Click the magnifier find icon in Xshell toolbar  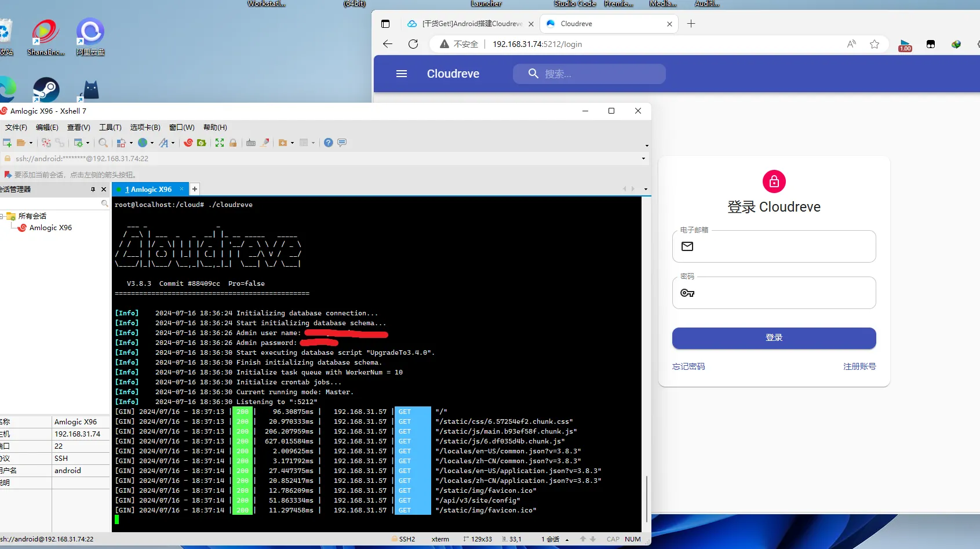point(103,143)
